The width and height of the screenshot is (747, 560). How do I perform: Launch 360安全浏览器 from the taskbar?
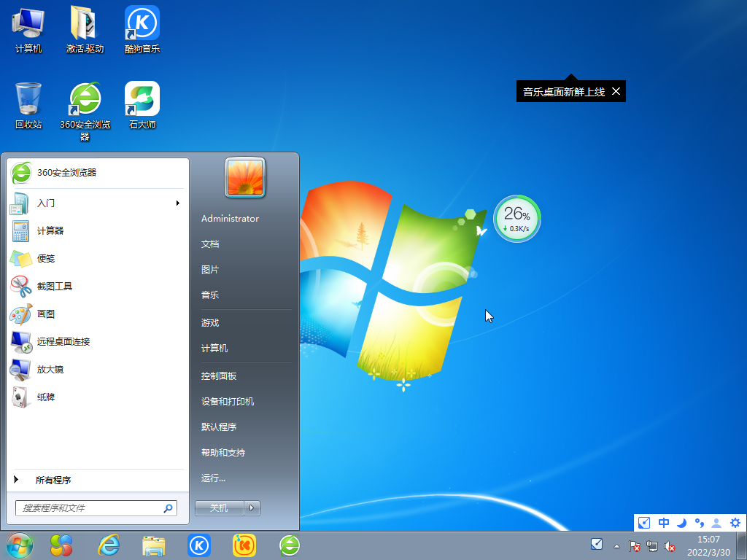point(289,545)
